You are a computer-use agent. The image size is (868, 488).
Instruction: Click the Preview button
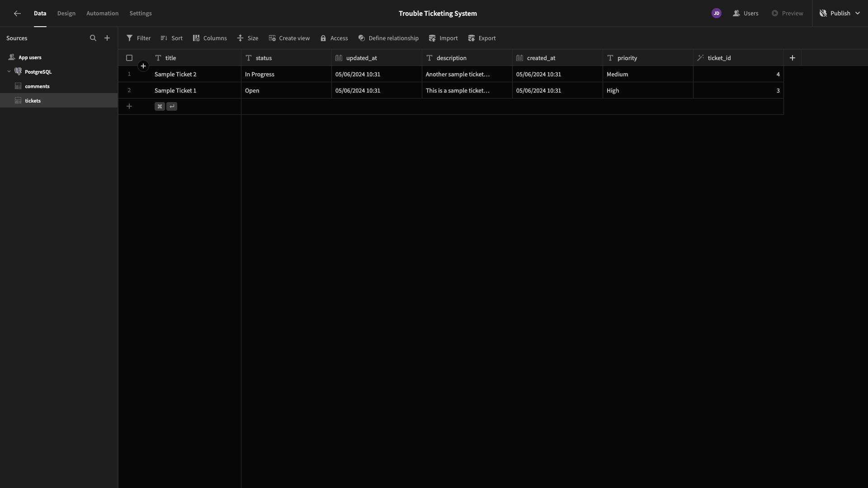[787, 14]
